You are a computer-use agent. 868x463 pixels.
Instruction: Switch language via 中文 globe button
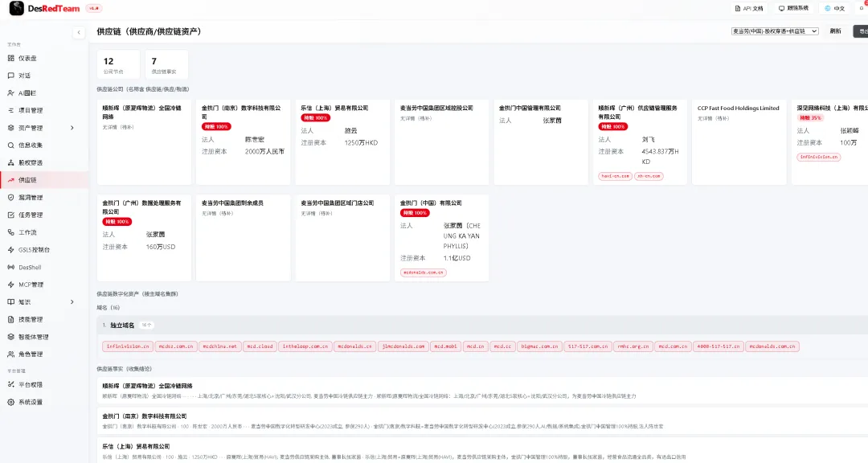point(834,8)
